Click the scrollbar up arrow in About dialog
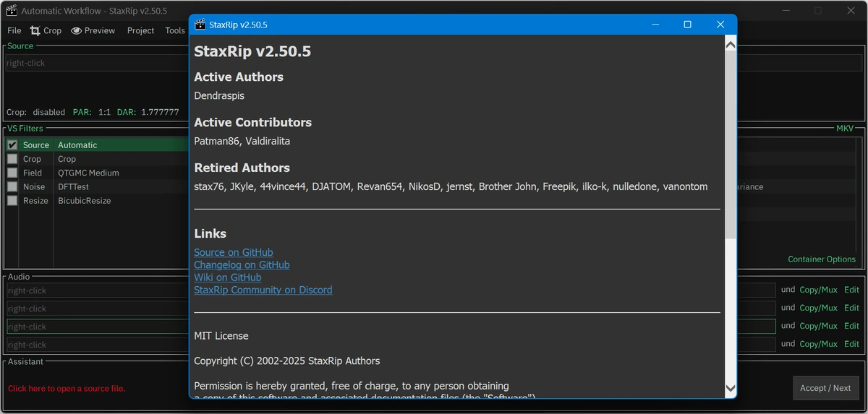This screenshot has height=414, width=868. (730, 45)
